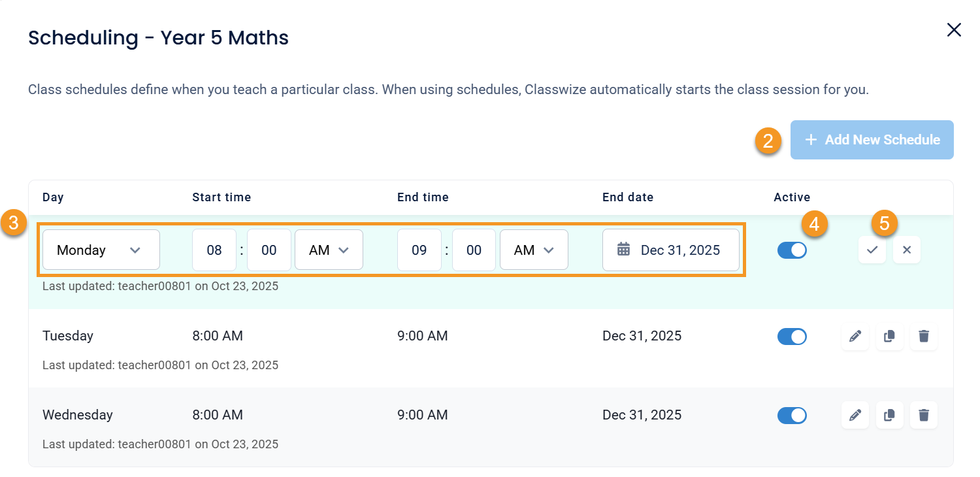Click the Add New Schedule button
980x477 pixels.
pyautogui.click(x=872, y=140)
